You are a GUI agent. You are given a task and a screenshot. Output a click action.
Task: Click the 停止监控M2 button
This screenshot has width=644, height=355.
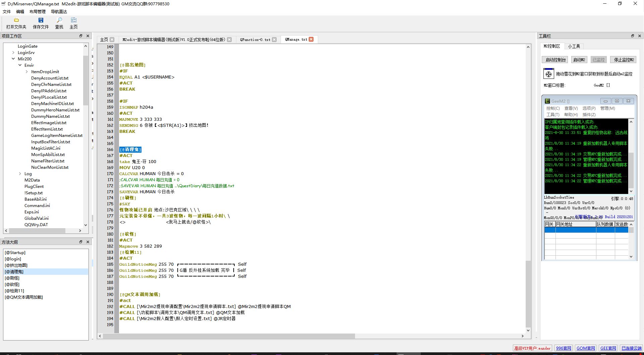point(624,60)
